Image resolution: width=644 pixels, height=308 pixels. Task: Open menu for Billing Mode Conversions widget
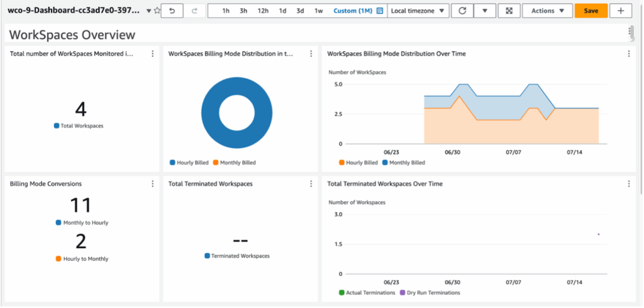pos(152,184)
